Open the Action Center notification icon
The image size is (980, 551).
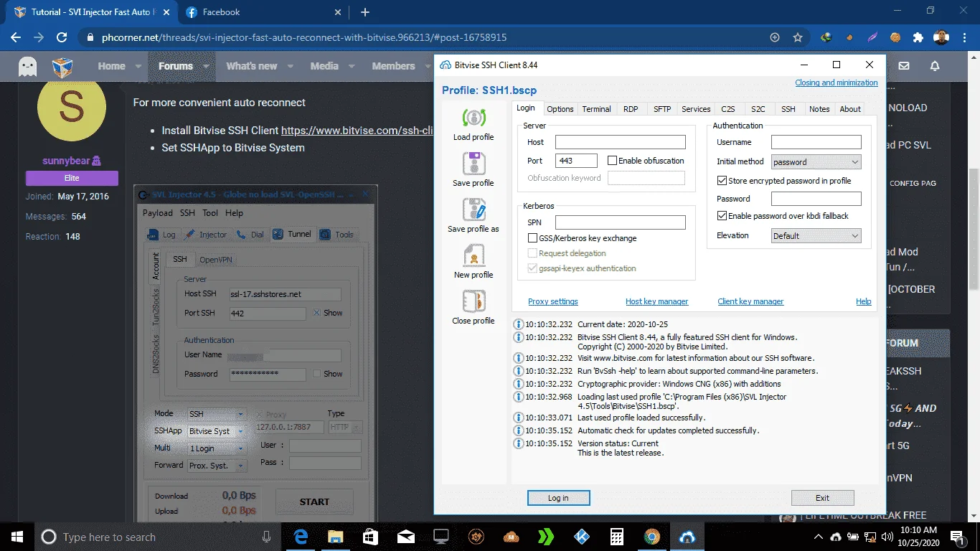click(x=957, y=537)
